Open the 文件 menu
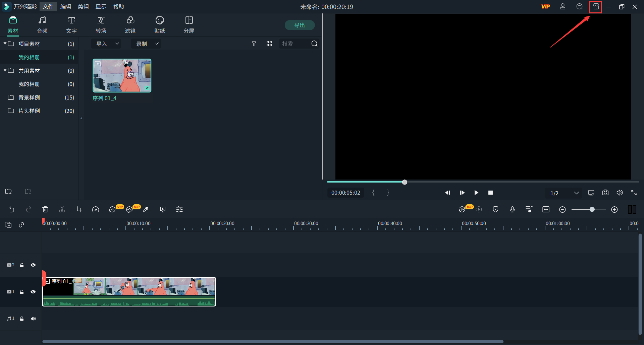 48,6
